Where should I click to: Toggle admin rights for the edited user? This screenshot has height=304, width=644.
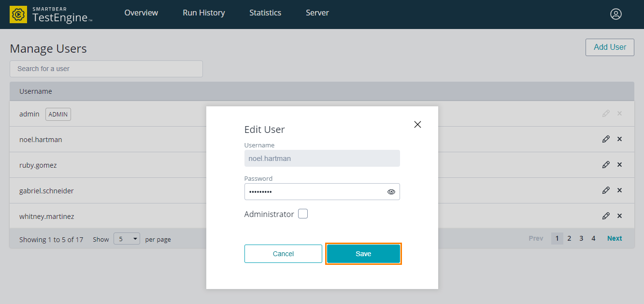[303, 213]
